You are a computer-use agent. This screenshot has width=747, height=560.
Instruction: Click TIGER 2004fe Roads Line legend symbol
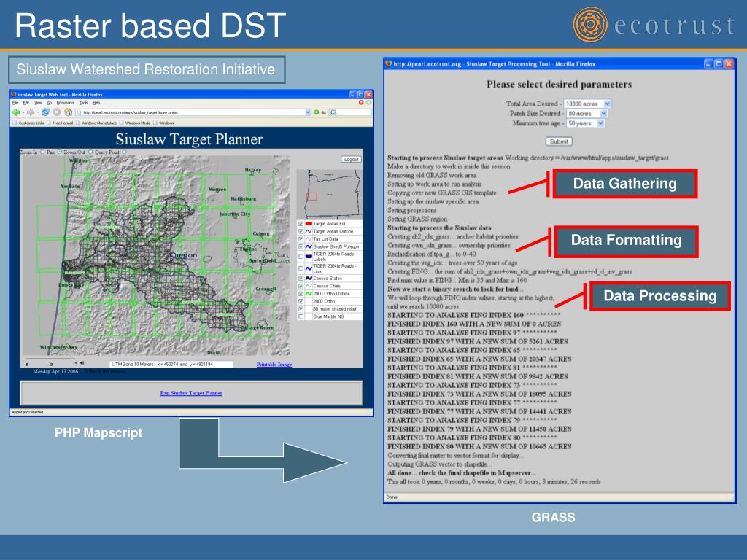[x=309, y=268]
